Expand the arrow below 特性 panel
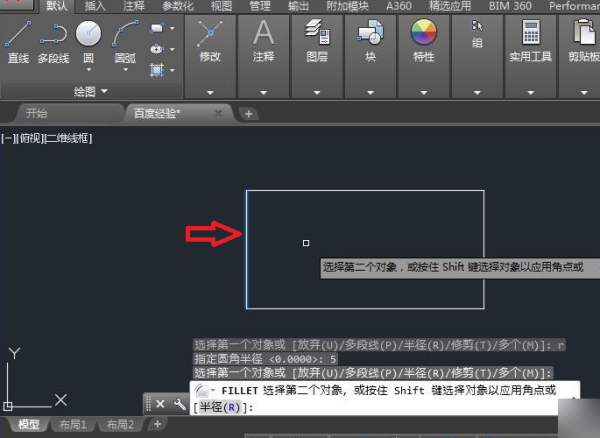600x438 pixels. click(x=424, y=93)
